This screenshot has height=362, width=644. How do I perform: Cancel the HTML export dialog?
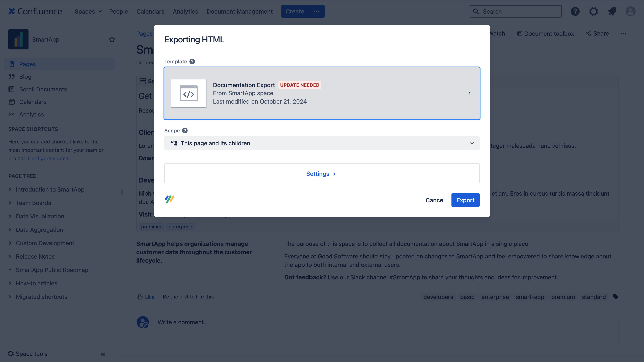coord(435,200)
